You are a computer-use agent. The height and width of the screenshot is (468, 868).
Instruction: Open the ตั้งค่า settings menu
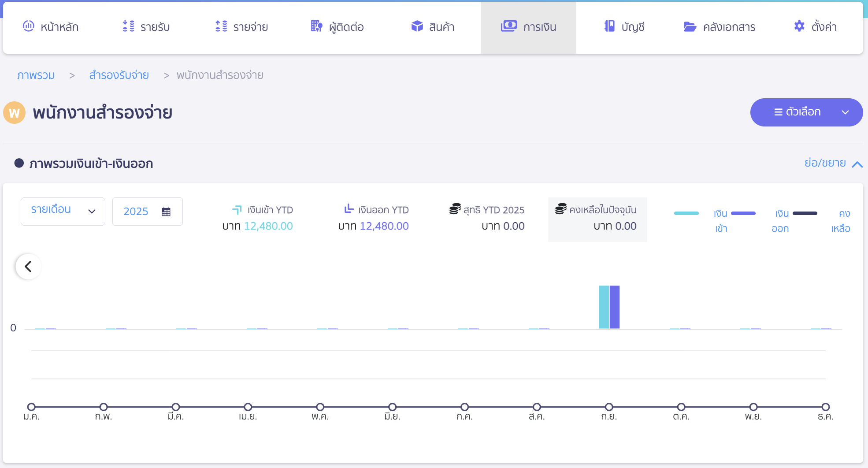coord(815,27)
